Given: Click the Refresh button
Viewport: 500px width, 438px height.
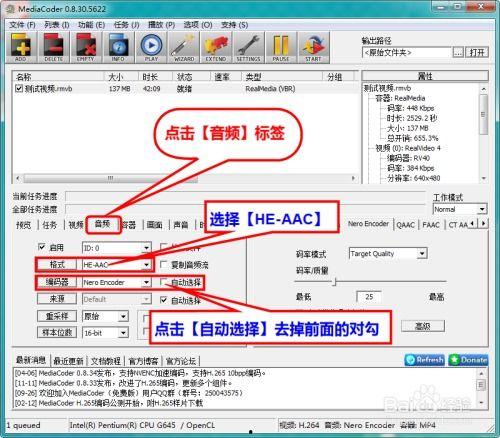Looking at the screenshot, I should point(425,360).
